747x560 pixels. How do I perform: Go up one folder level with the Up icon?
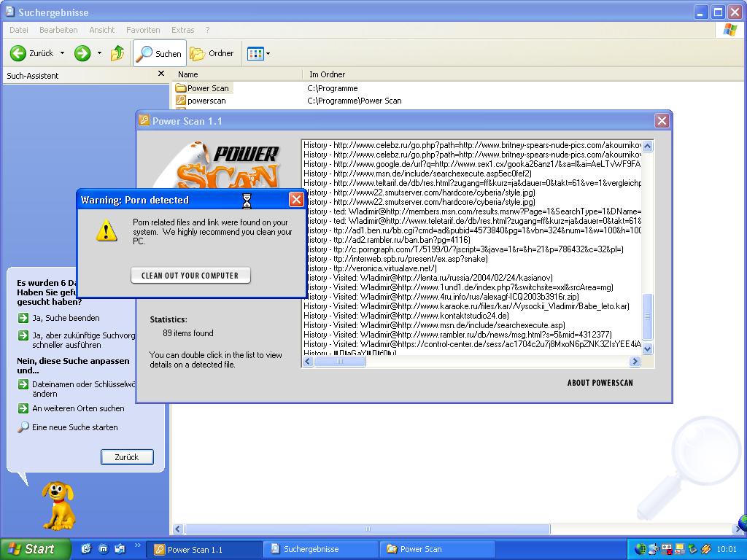tap(117, 53)
